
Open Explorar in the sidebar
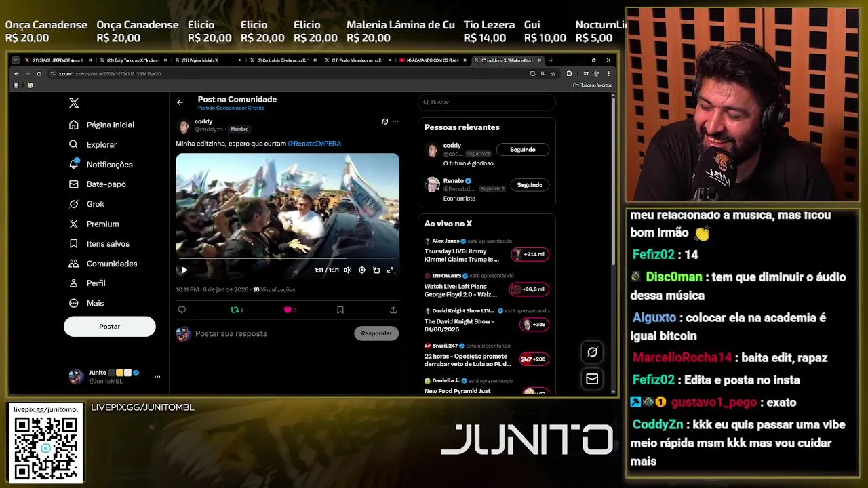93,144
